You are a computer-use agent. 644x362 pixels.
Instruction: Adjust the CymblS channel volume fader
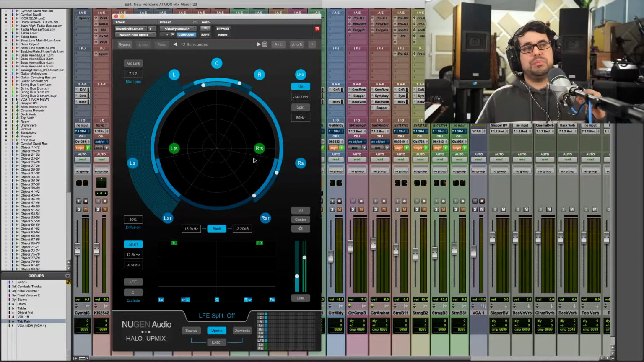pos(77,250)
